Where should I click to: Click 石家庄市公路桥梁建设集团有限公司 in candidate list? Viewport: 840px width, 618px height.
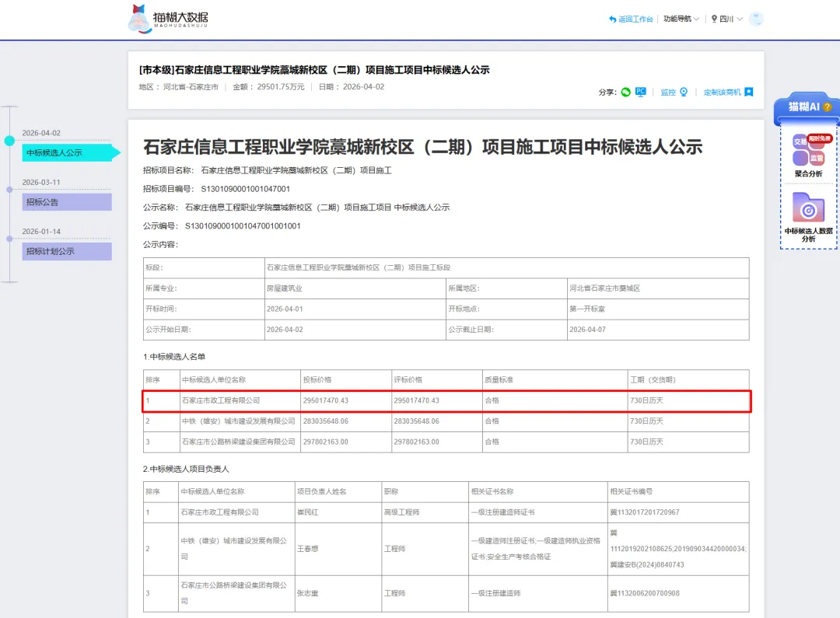[239, 442]
